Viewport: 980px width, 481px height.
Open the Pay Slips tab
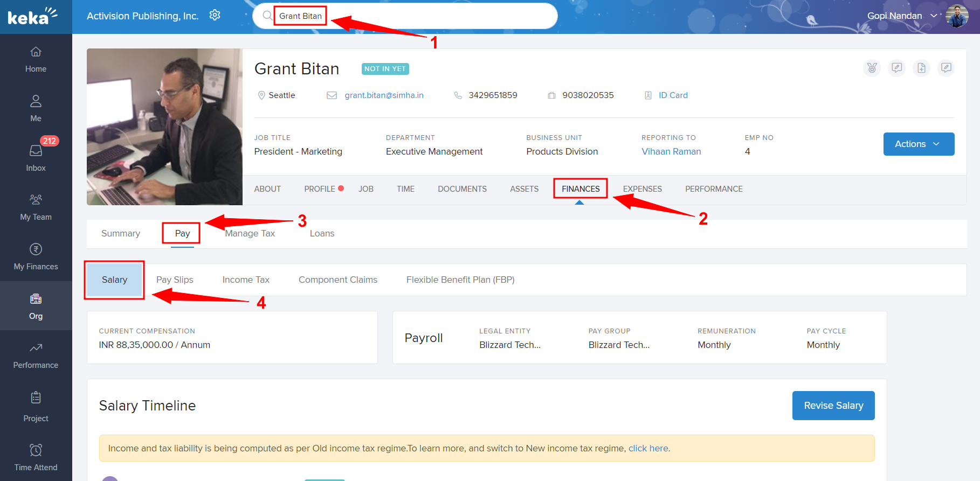tap(175, 280)
